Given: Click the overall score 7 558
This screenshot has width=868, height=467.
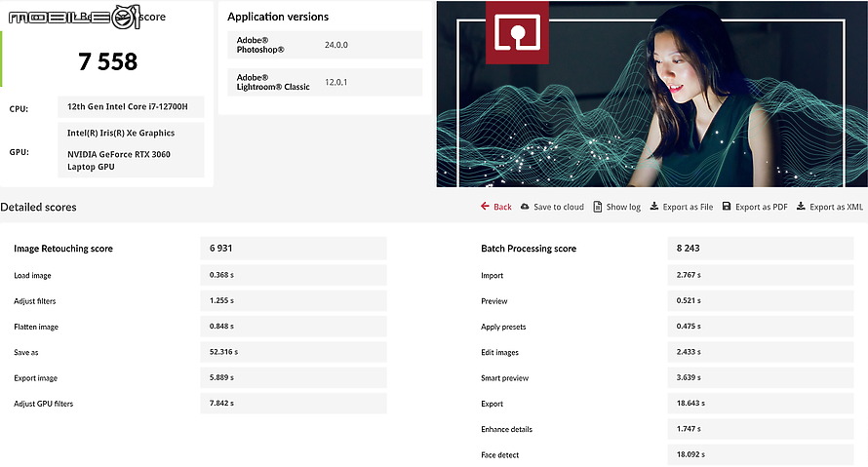Looking at the screenshot, I should click(x=108, y=61).
